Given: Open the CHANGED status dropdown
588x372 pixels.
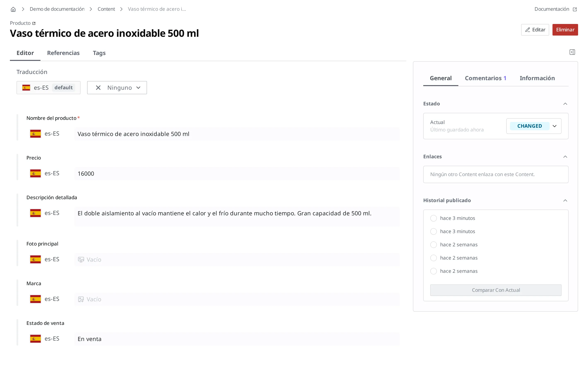Looking at the screenshot, I should pyautogui.click(x=533, y=126).
